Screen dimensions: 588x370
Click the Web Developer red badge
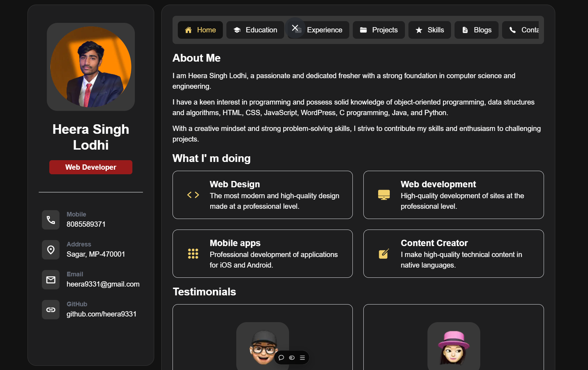click(x=91, y=167)
